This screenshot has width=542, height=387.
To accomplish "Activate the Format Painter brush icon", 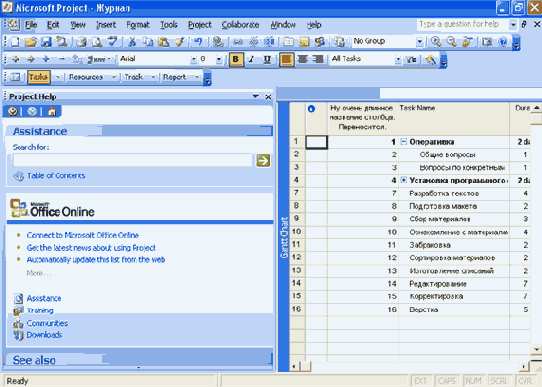I will click(179, 42).
